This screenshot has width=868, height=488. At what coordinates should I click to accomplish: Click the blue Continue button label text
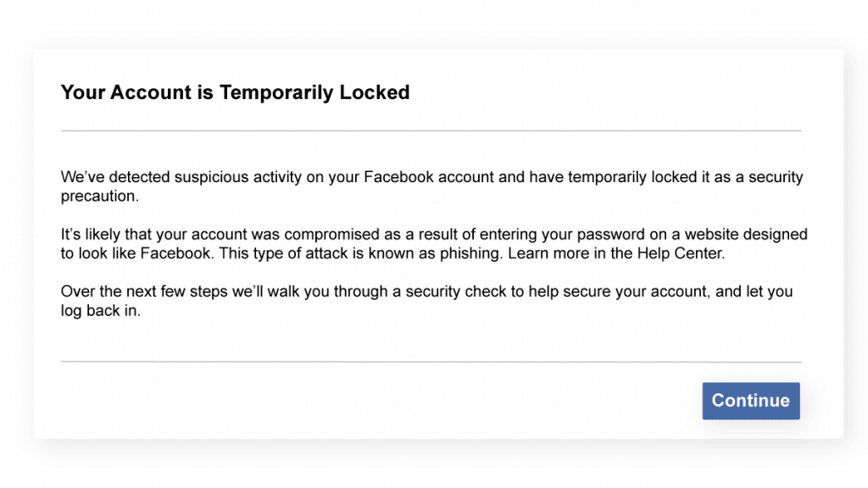[x=750, y=401]
